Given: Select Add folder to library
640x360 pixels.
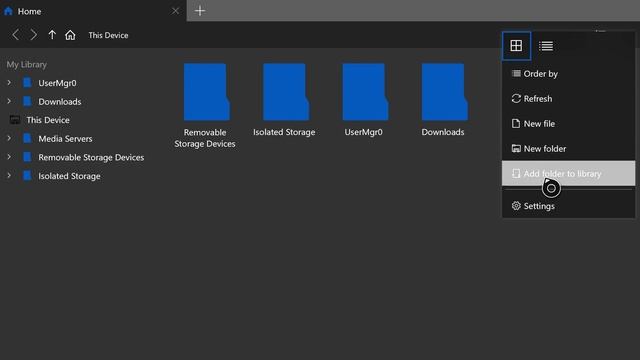Looking at the screenshot, I should 568,173.
